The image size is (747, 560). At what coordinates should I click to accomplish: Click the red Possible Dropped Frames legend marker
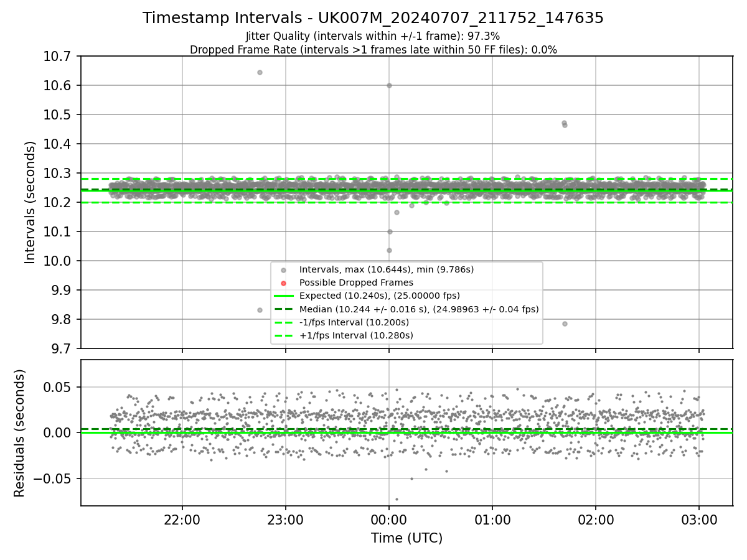[x=283, y=283]
